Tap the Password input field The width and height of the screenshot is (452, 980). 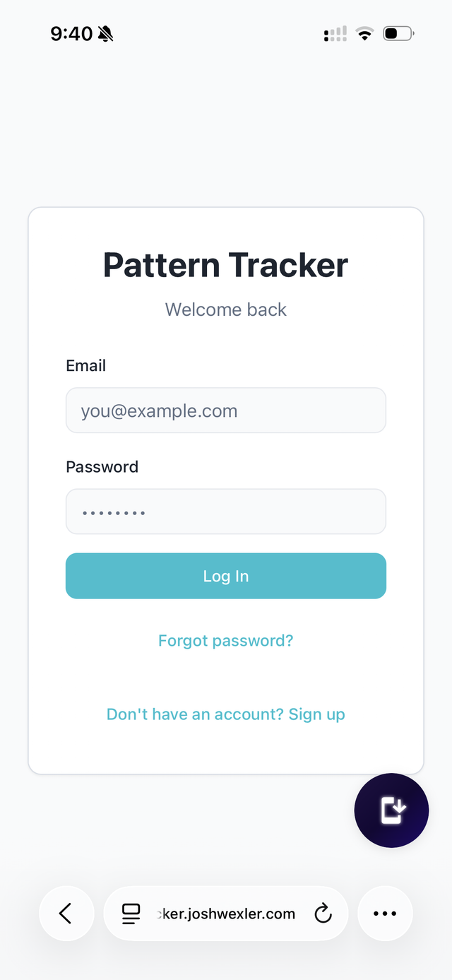coord(226,511)
